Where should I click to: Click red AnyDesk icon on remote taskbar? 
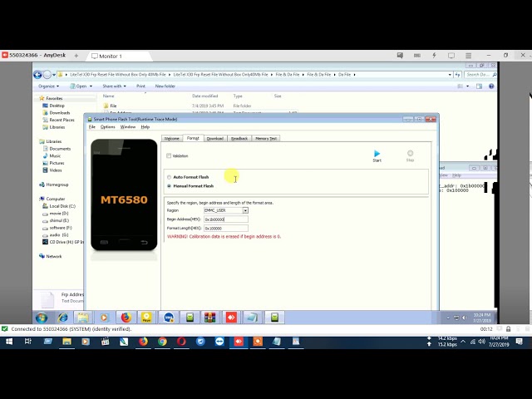point(231,318)
